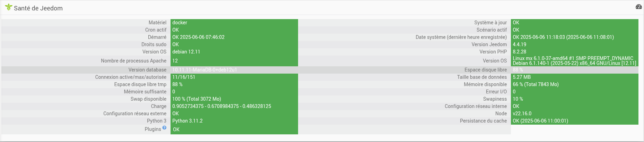Click the Python 3.11.2 value cell

pos(234,121)
